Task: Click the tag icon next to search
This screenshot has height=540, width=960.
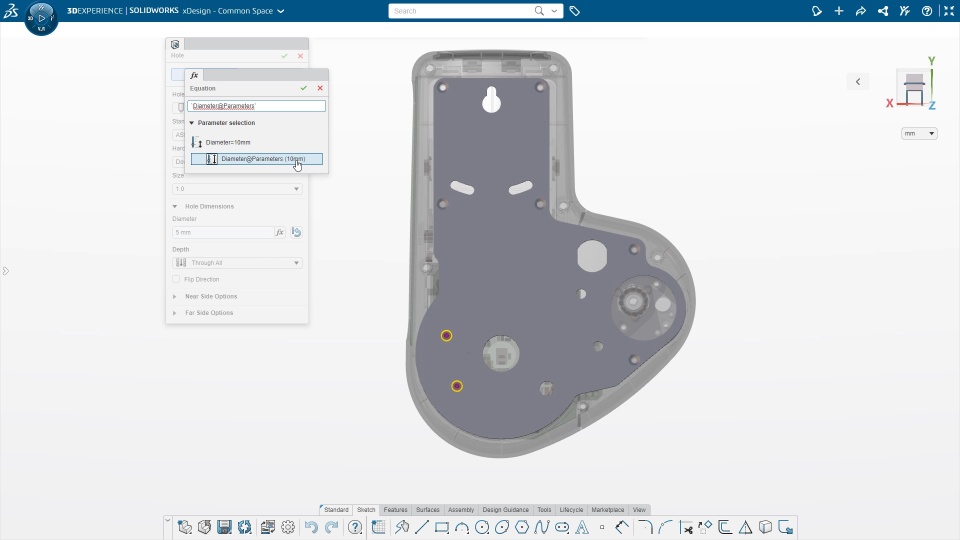Action: coord(574,11)
